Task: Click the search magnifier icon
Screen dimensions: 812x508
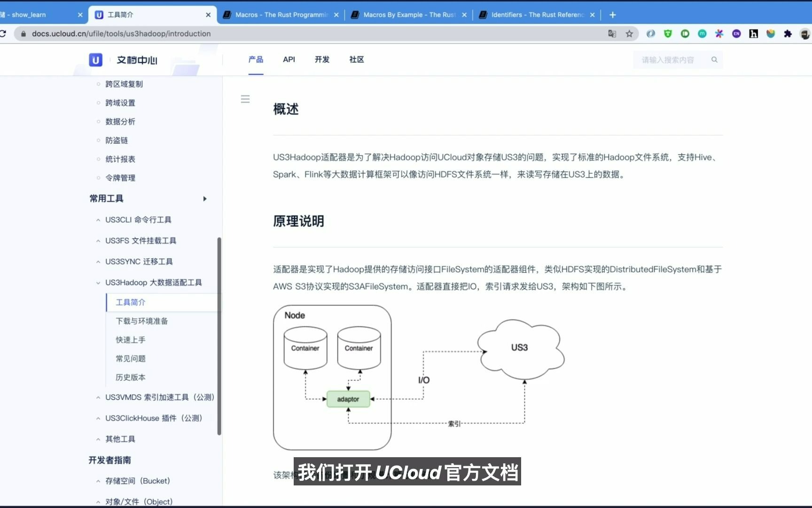Action: coord(714,60)
